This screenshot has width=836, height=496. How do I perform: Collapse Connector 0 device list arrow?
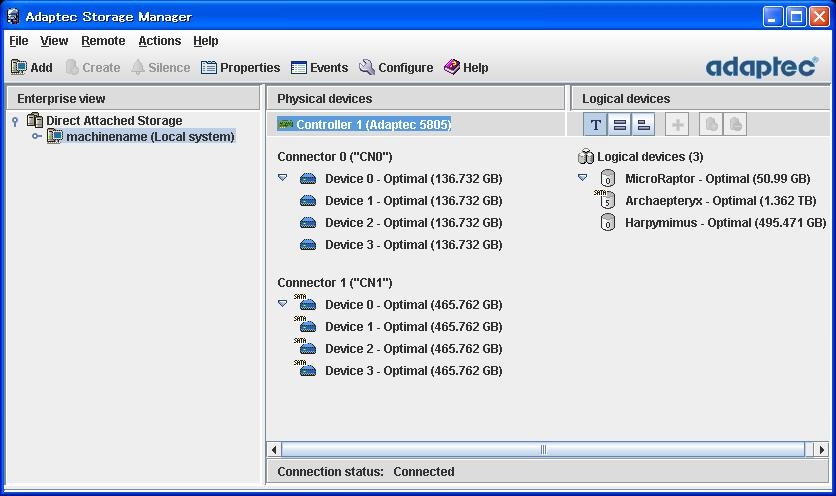(283, 178)
